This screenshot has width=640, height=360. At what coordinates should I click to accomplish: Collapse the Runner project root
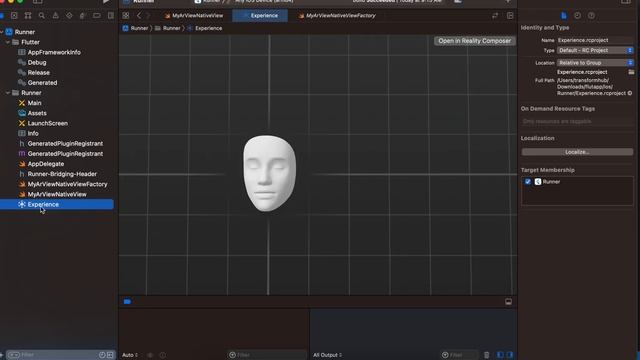click(x=2, y=32)
